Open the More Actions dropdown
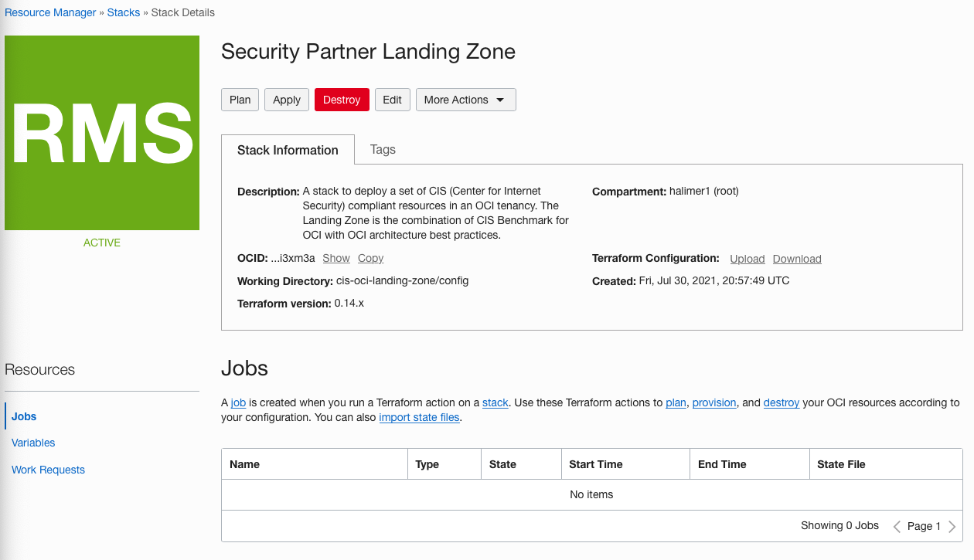 click(x=464, y=99)
